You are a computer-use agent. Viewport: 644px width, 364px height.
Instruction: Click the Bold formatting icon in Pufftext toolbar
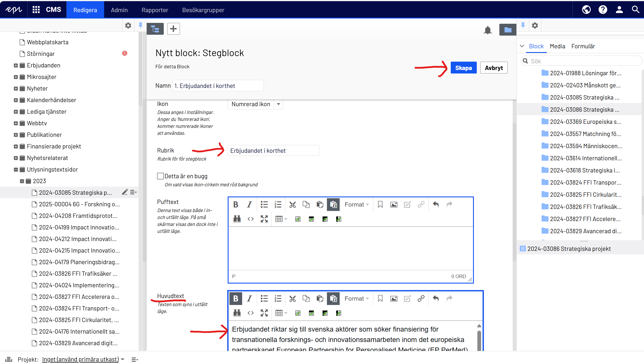point(236,204)
